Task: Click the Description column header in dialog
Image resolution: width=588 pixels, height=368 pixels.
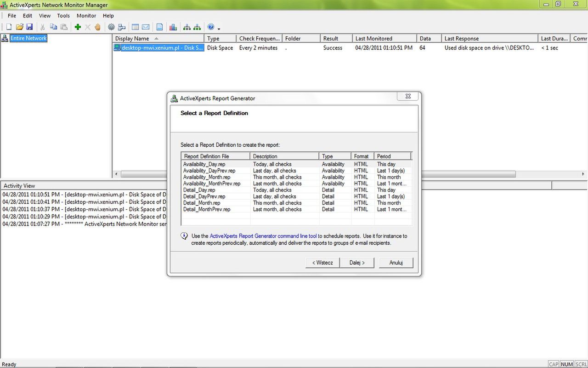Action: point(284,156)
